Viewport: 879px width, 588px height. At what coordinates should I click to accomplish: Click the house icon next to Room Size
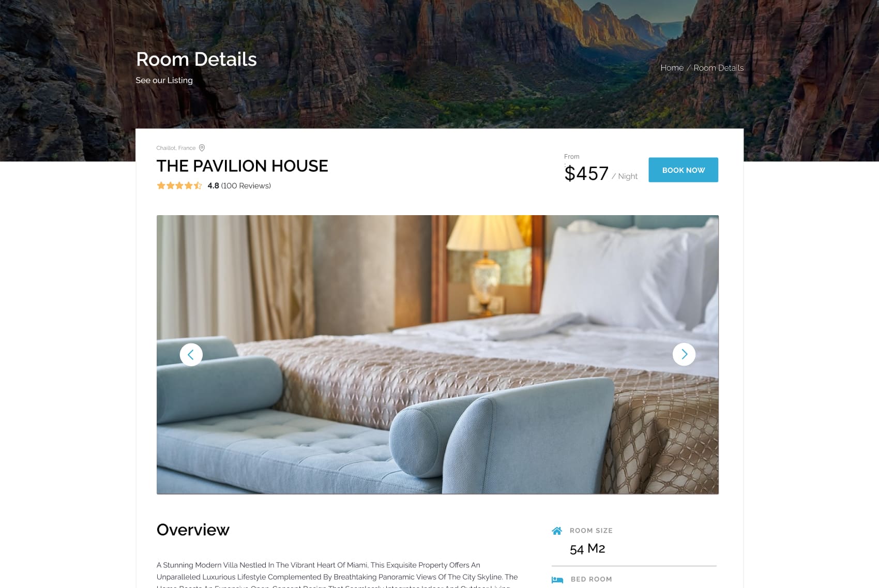557,531
